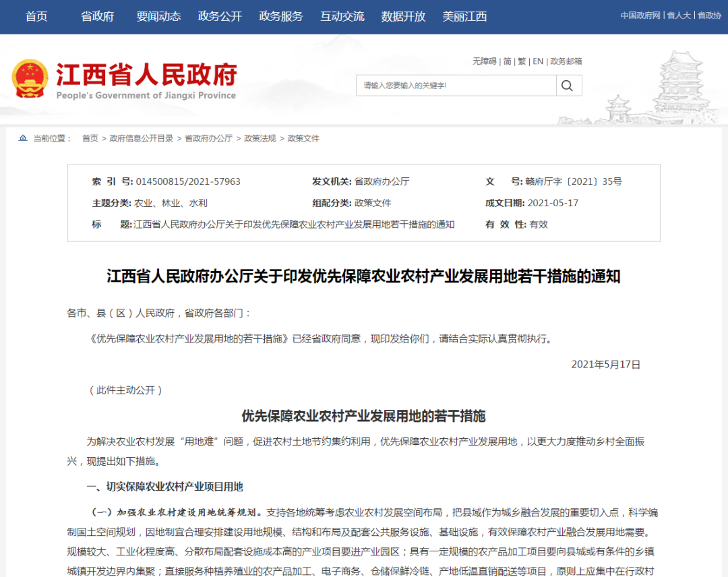Click the national emblem logo
Screen dimensions: 728x577
(30, 78)
